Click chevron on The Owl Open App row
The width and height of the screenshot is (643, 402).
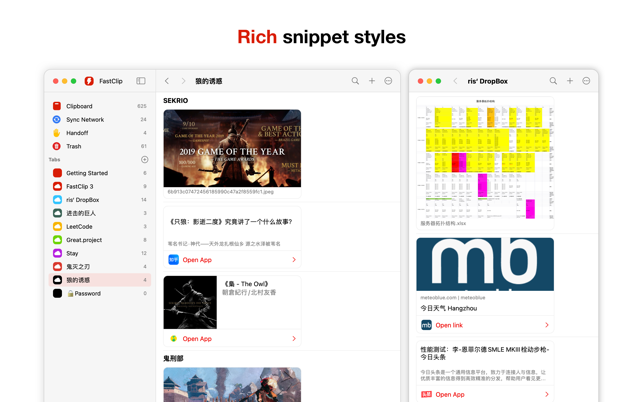point(294,338)
